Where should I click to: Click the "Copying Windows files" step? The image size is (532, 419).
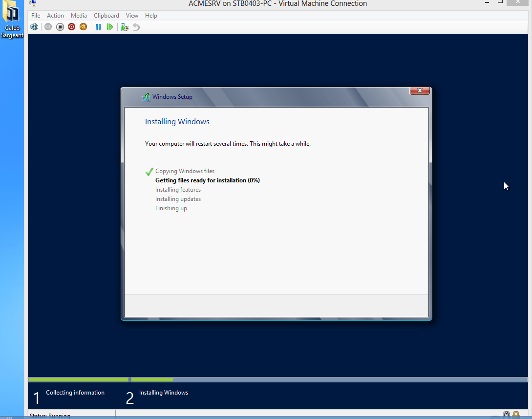tap(185, 171)
